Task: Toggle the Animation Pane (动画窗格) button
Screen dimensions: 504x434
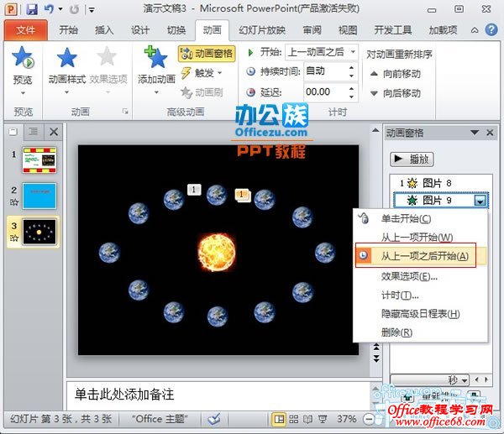Action: 206,53
